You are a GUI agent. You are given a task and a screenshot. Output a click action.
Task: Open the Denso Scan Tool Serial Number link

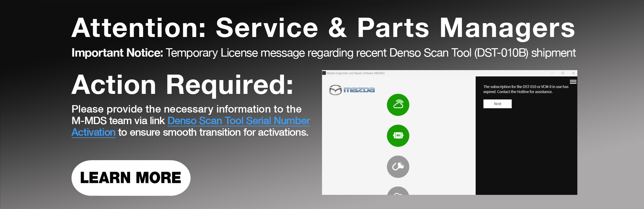tap(239, 121)
